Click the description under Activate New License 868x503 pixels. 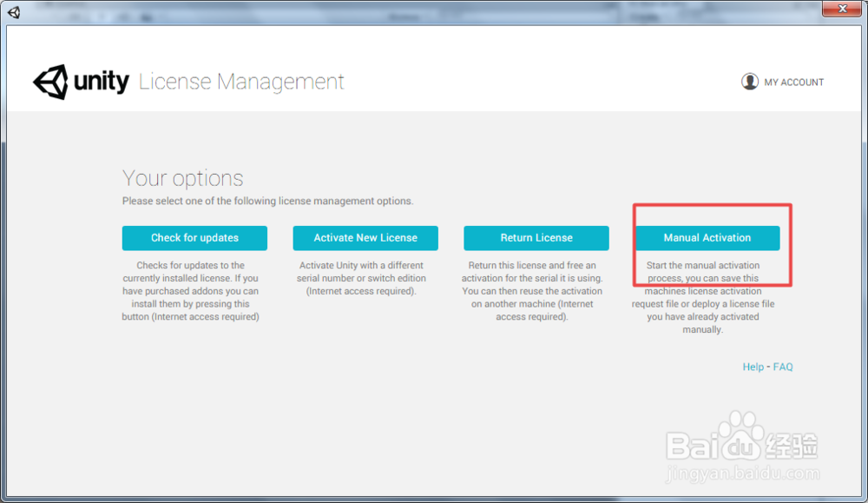pos(361,278)
